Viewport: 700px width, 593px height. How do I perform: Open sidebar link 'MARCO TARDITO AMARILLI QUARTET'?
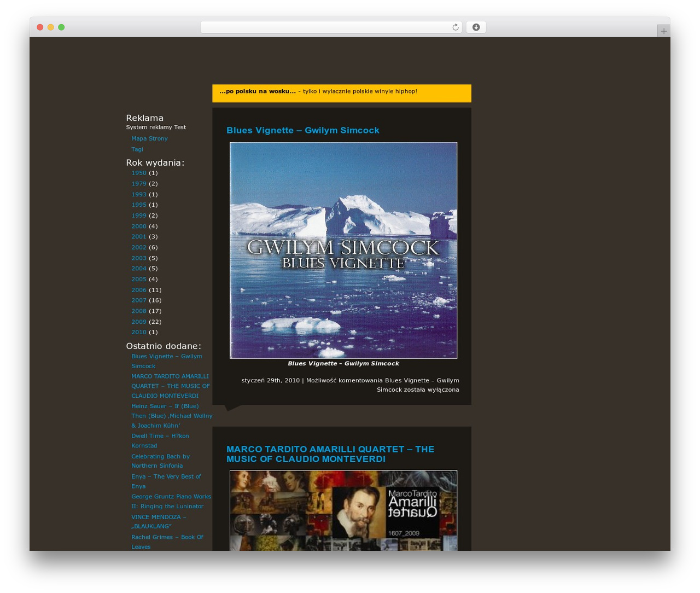click(x=171, y=386)
